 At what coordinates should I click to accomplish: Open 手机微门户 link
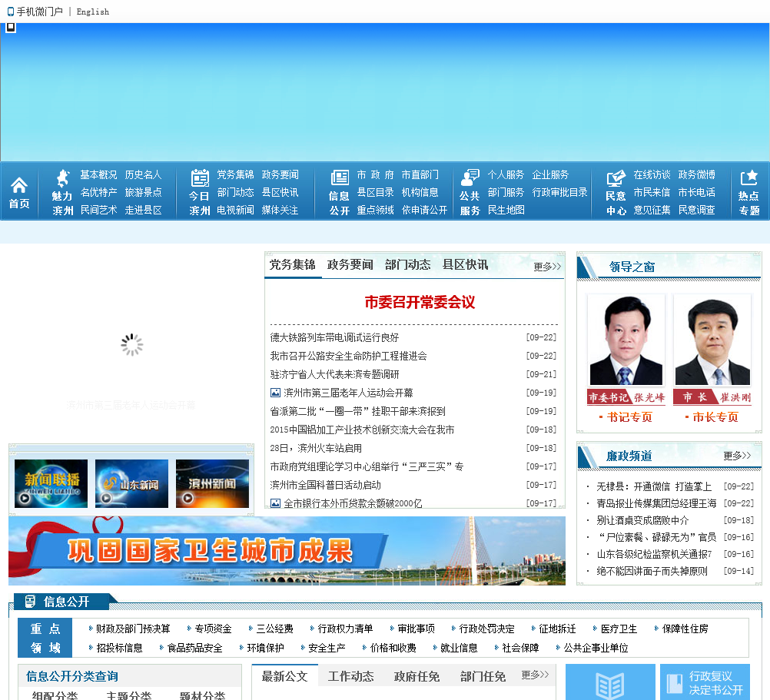(x=40, y=12)
